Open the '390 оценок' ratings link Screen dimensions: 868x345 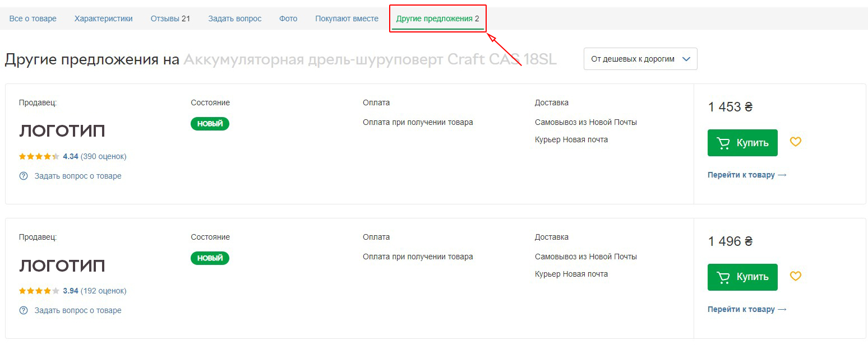pyautogui.click(x=104, y=156)
